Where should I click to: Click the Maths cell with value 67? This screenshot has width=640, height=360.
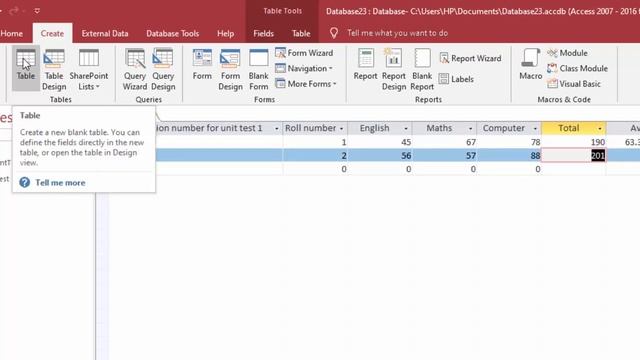444,142
